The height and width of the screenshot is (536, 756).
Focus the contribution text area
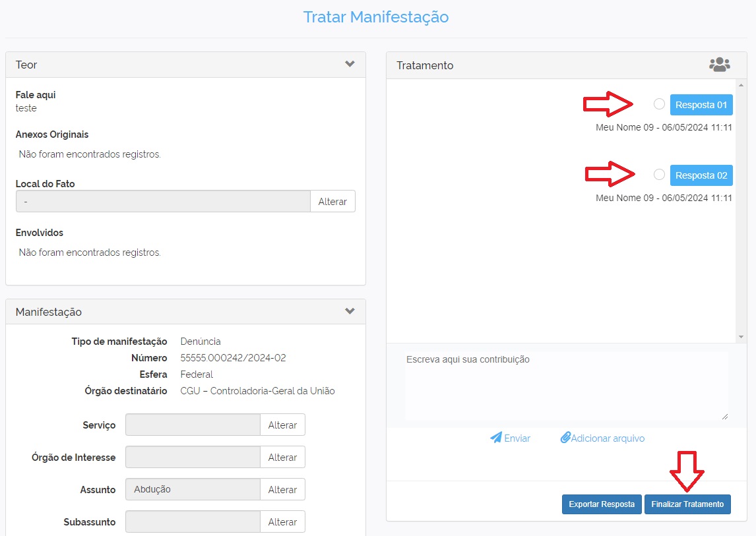(x=566, y=386)
